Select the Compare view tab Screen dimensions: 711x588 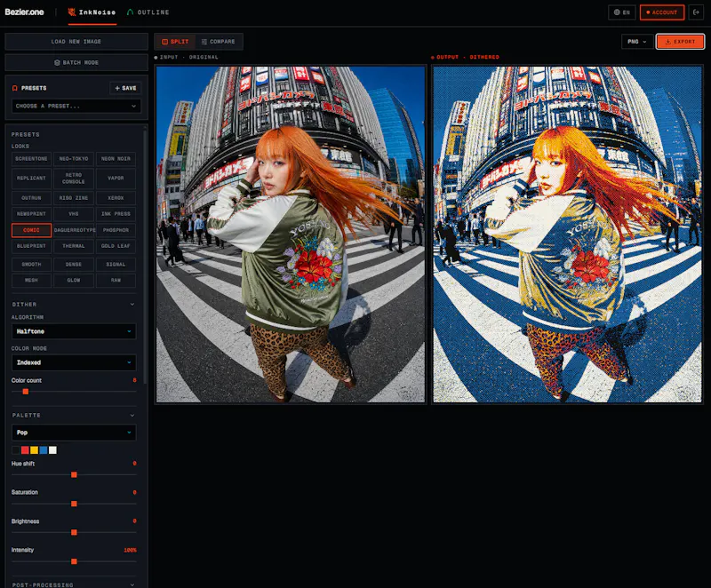(x=219, y=41)
